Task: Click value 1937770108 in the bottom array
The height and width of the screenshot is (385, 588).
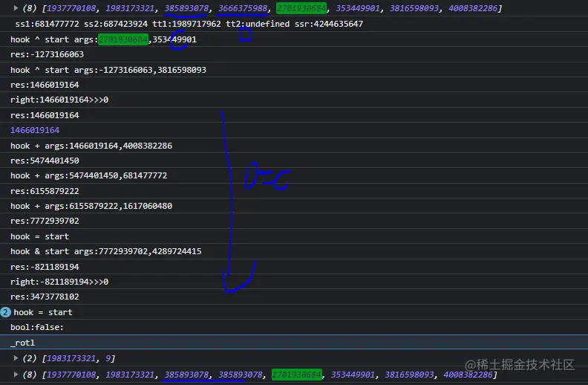Action: pyautogui.click(x=71, y=375)
